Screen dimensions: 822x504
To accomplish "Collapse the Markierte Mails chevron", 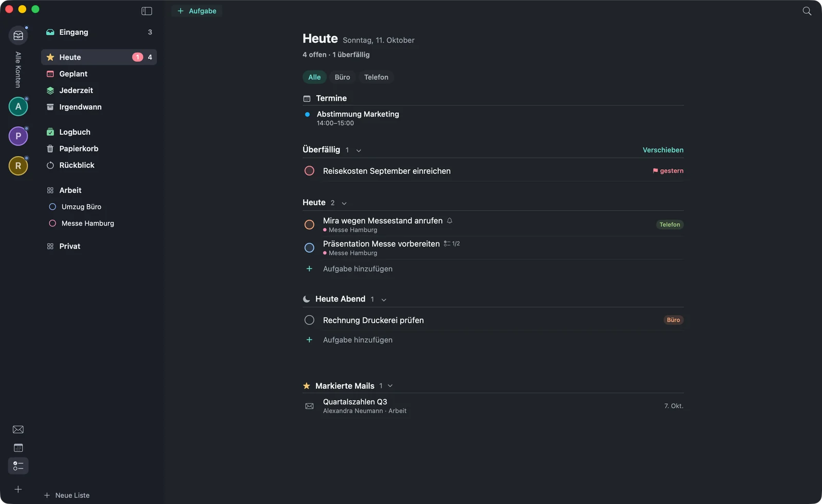I will [x=390, y=386].
